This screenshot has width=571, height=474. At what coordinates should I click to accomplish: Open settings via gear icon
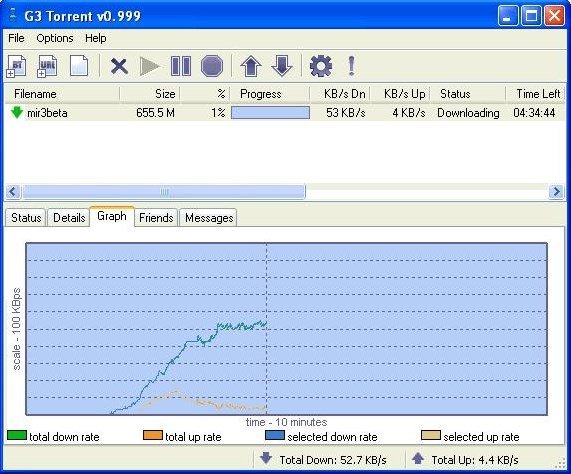click(x=321, y=66)
